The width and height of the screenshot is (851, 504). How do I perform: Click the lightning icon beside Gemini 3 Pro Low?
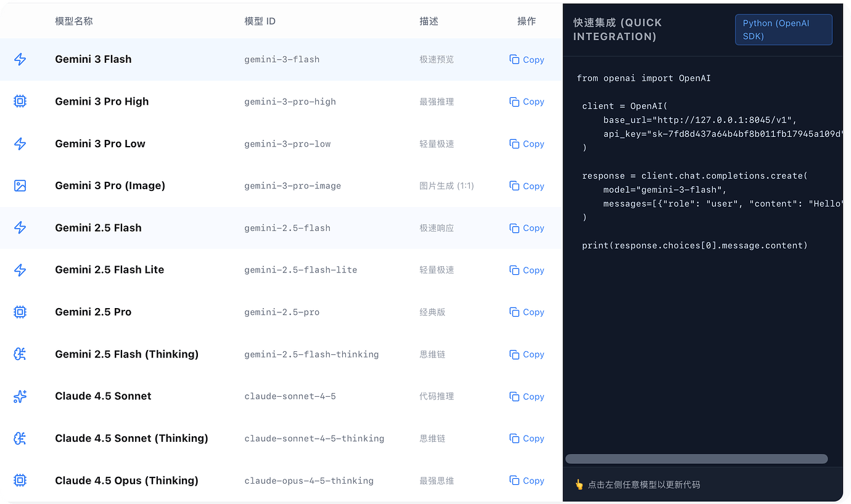[20, 144]
